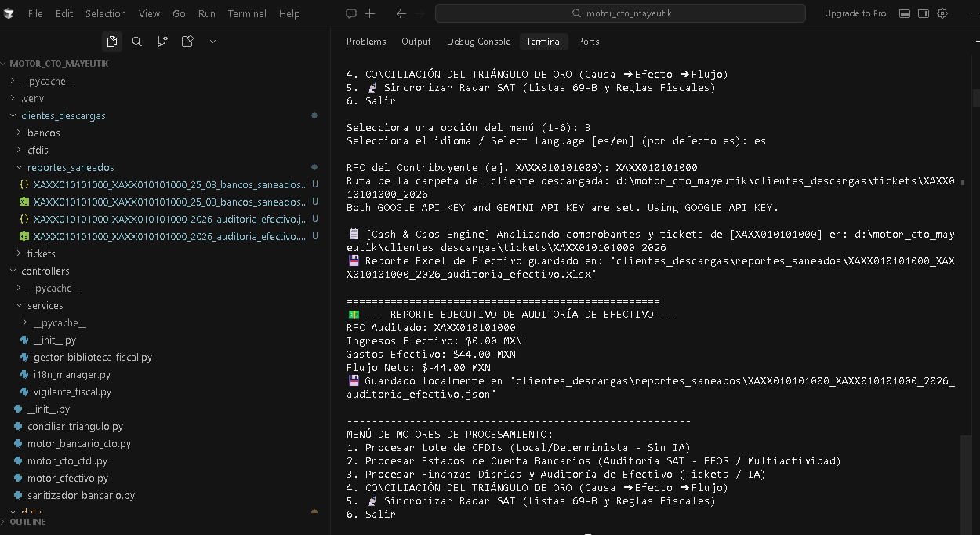980x535 pixels.
Task: Open 2026_auditoria_efectivo JSON file
Action: coord(165,219)
